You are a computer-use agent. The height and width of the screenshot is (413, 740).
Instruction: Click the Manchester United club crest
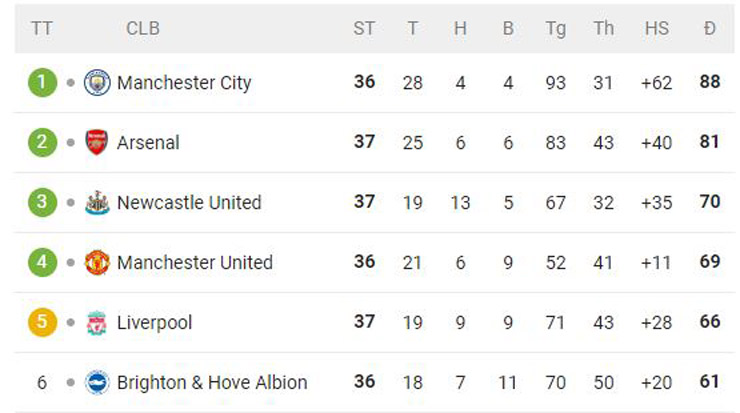click(97, 262)
